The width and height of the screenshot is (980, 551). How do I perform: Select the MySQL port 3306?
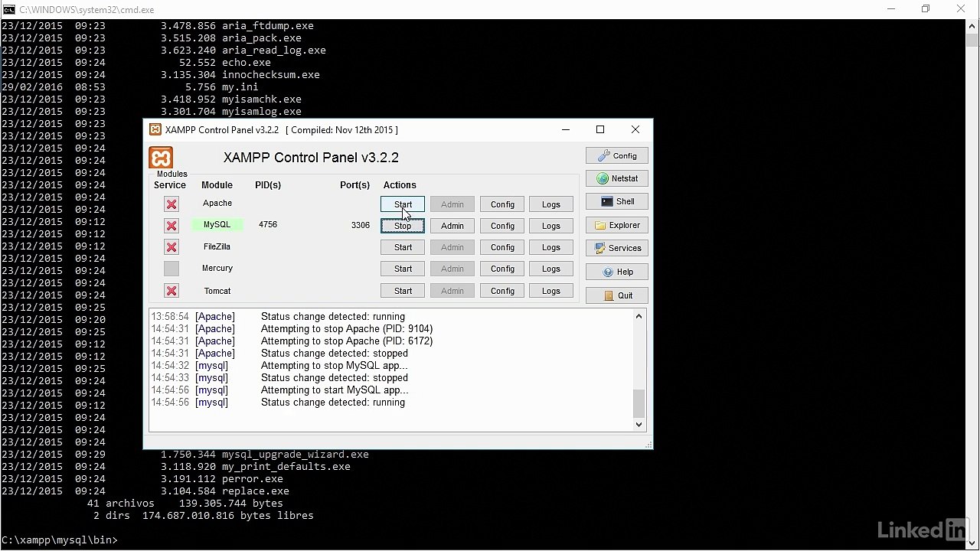(x=361, y=226)
